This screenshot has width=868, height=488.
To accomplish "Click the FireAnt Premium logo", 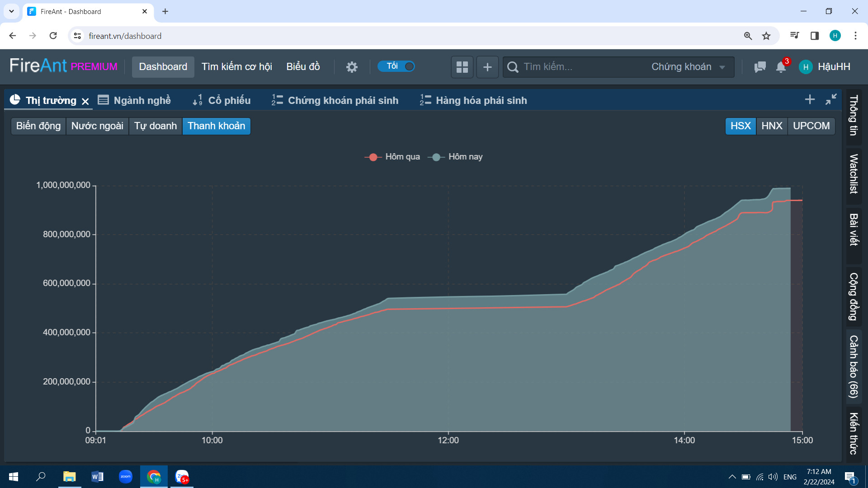I will [63, 66].
